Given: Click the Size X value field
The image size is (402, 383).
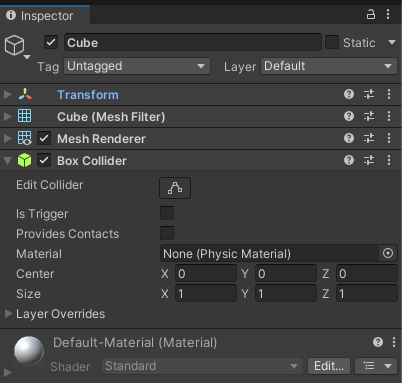Looking at the screenshot, I should point(206,294).
